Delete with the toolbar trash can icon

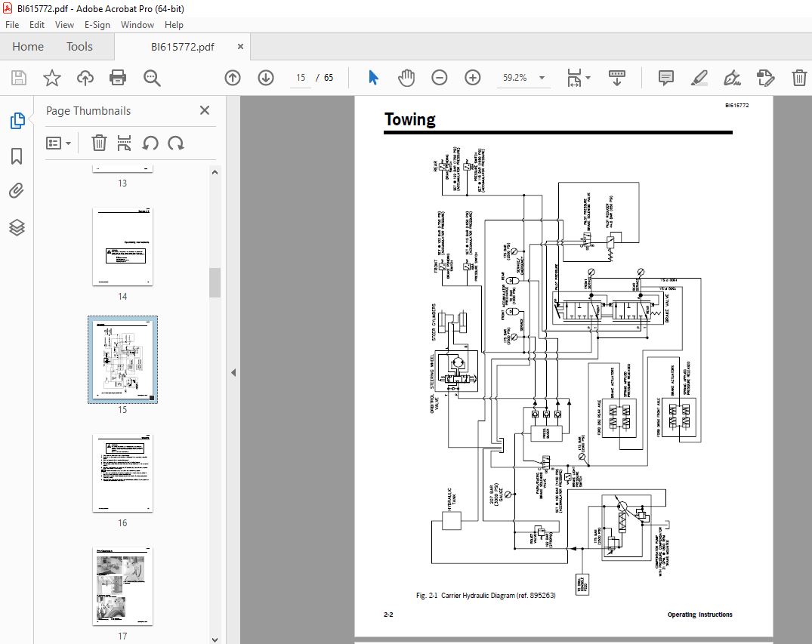[799, 78]
